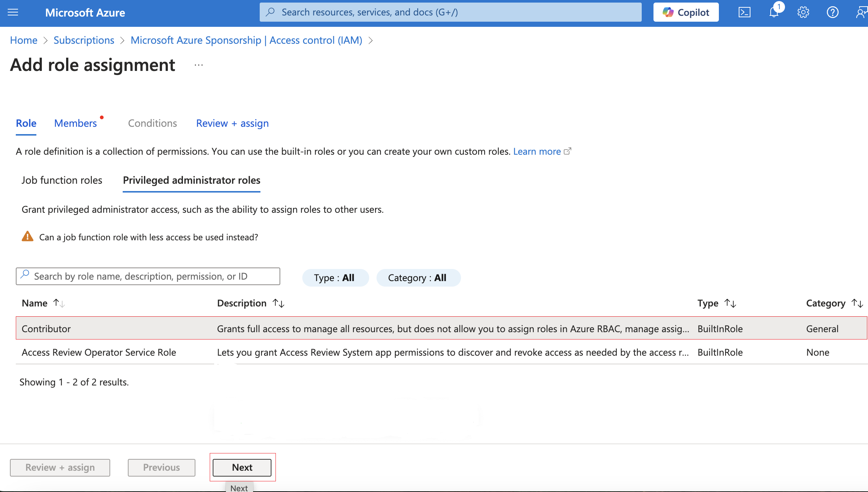This screenshot has width=868, height=492.
Task: Open the notifications bell
Action: tap(774, 12)
